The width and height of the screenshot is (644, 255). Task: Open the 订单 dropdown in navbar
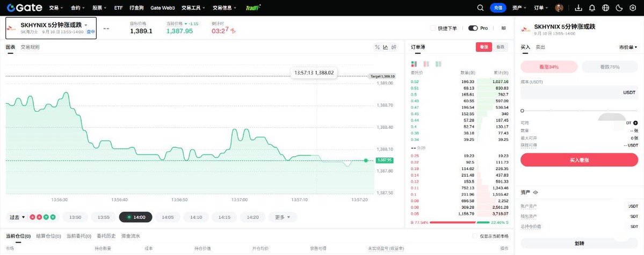(x=541, y=8)
